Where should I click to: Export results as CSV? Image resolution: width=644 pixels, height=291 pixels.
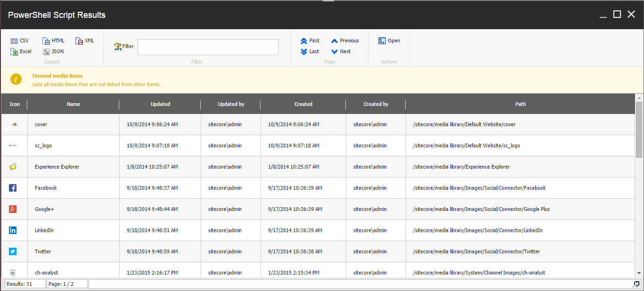coord(20,41)
